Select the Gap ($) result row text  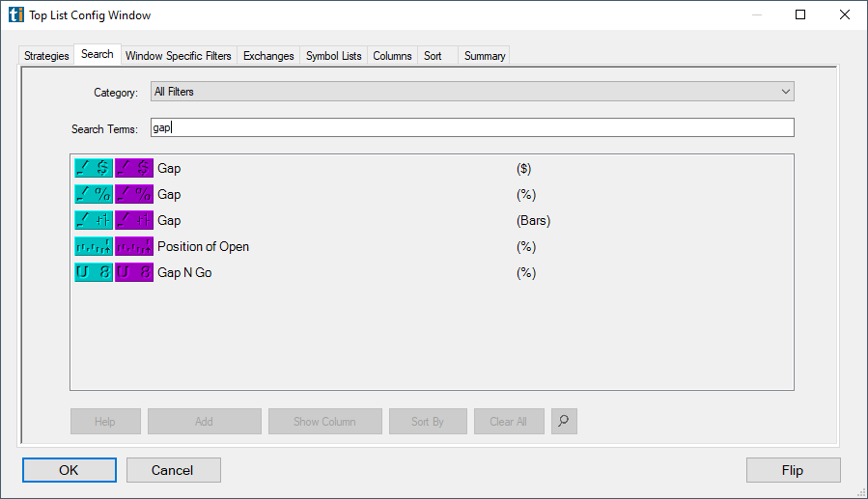(x=169, y=168)
